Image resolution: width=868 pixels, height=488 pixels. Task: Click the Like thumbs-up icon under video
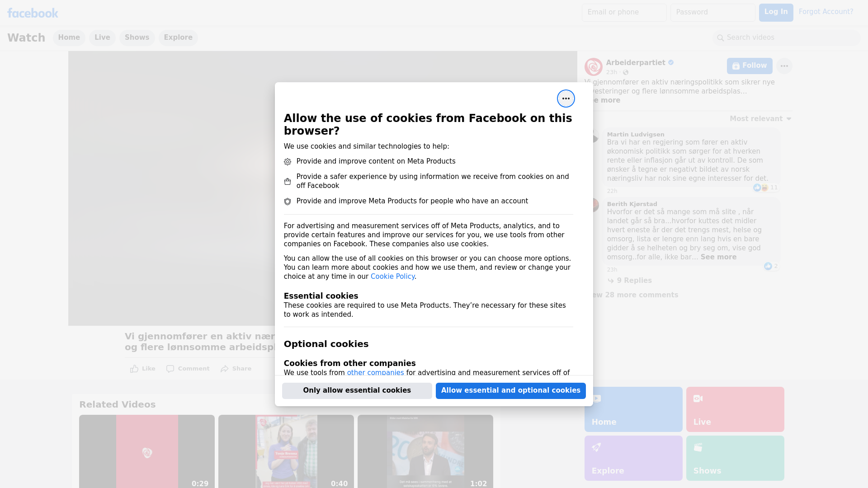(134, 369)
